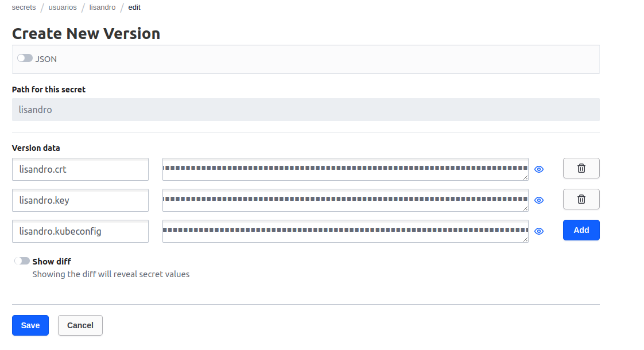Viewport: 644px width, 350px height.
Task: Edit the lisandro.key key name field
Action: click(x=80, y=200)
